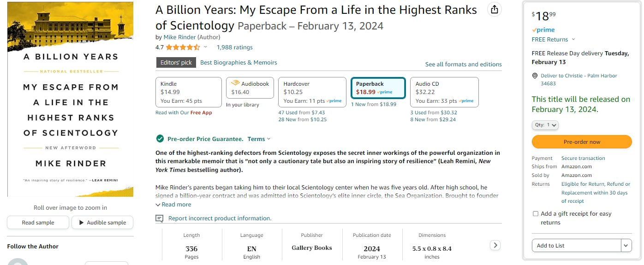Expand the Add to List dropdown arrow
The image size is (644, 265).
coord(626,246)
